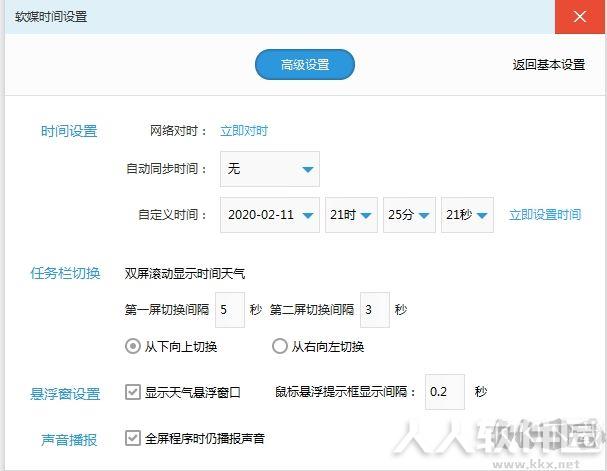Toggle 全屏程序时仍播报声音 checkbox

click(132, 438)
